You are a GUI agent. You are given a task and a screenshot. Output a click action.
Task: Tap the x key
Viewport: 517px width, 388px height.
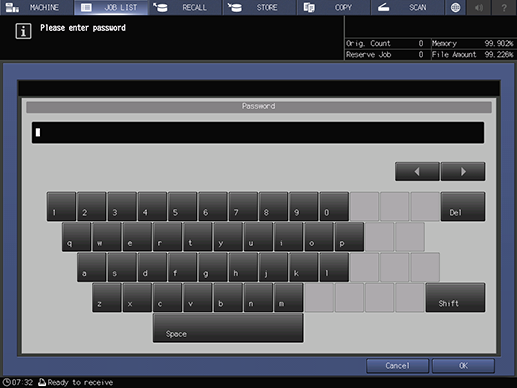(x=137, y=297)
